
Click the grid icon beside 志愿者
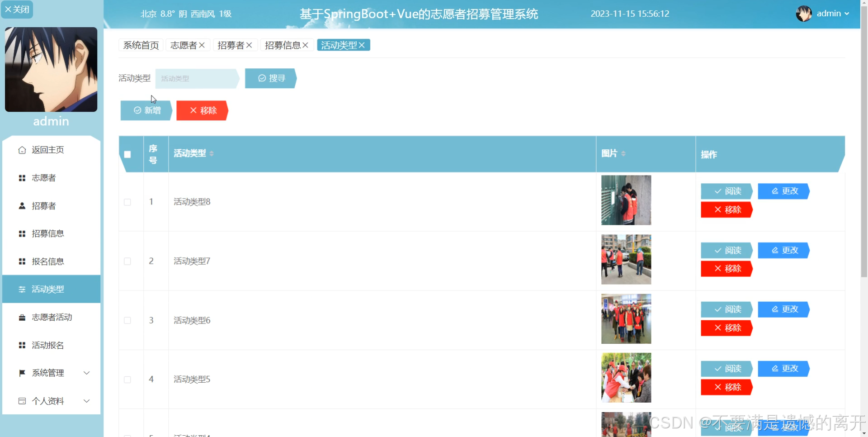22,178
